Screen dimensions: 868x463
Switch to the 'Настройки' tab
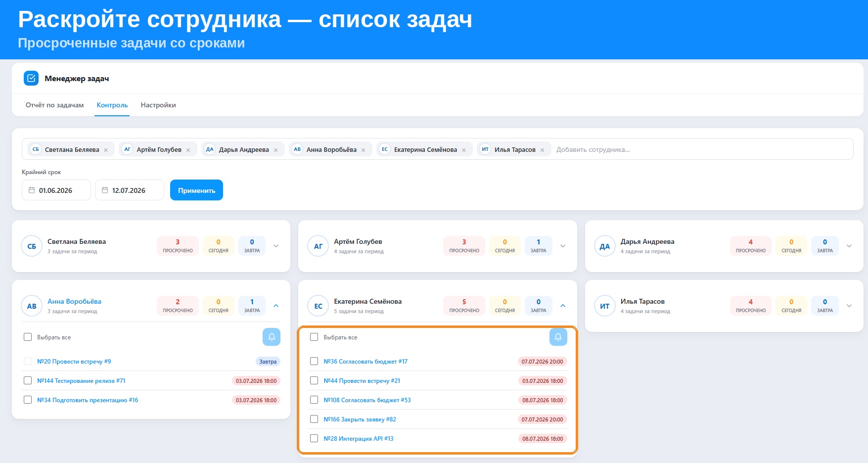[158, 105]
